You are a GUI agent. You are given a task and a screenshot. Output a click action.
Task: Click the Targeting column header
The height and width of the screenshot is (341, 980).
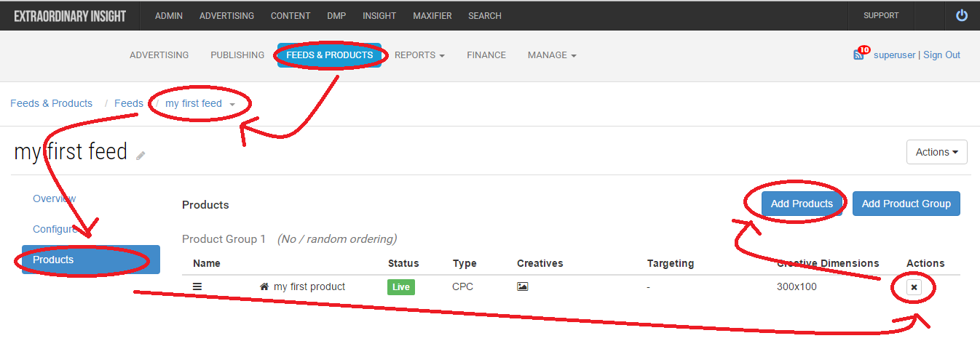tap(671, 263)
